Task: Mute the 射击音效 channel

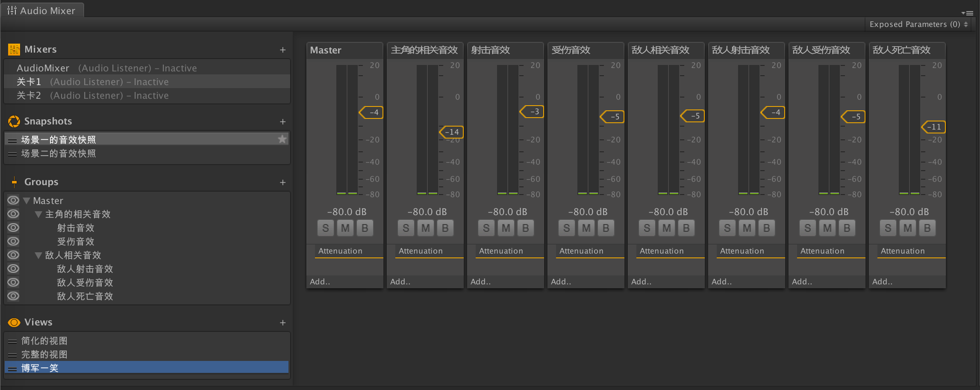Action: pyautogui.click(x=506, y=228)
